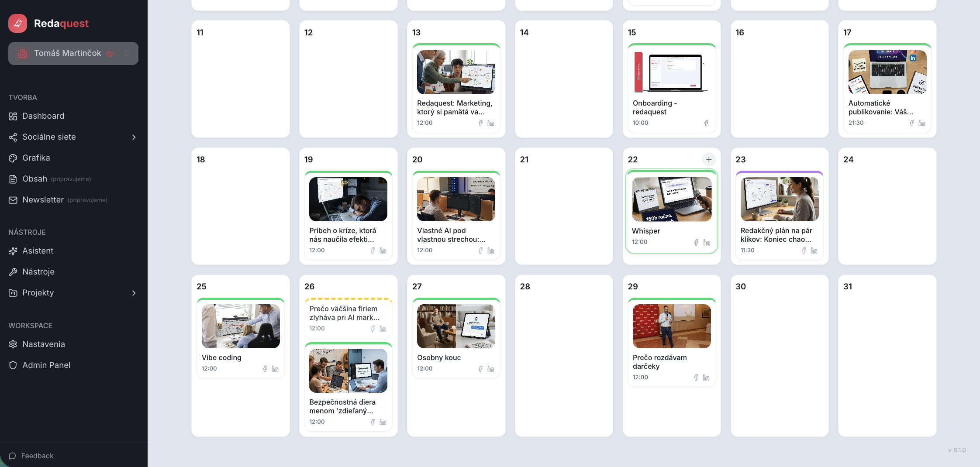This screenshot has height=467, width=980.
Task: Click the Grafika palette icon
Action: tap(13, 158)
